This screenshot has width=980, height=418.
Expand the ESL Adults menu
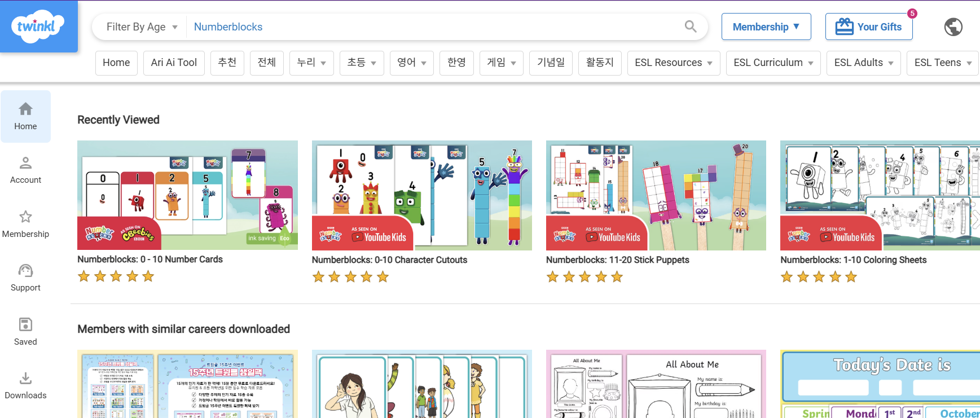(x=864, y=63)
